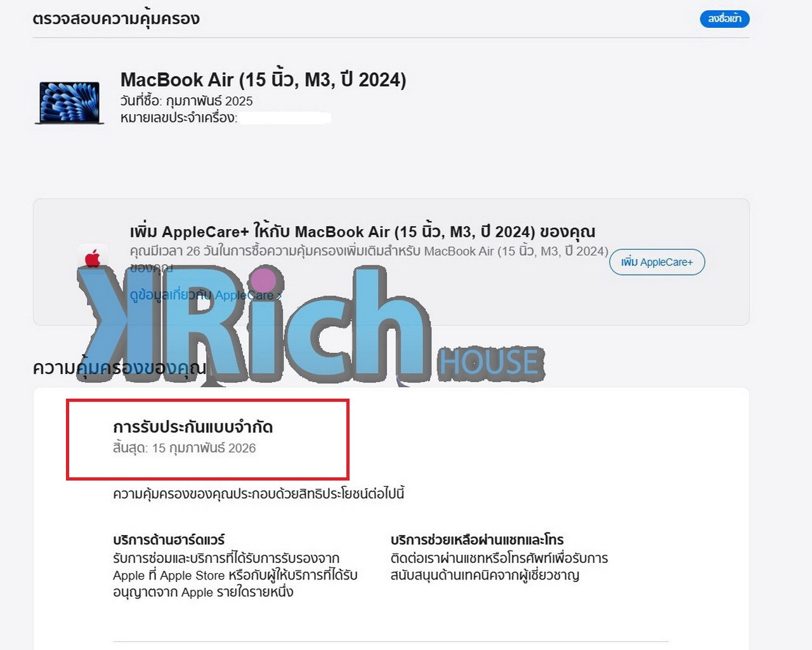
Task: Click the ลงชื่อเข้า sign-in button
Action: coord(724,19)
